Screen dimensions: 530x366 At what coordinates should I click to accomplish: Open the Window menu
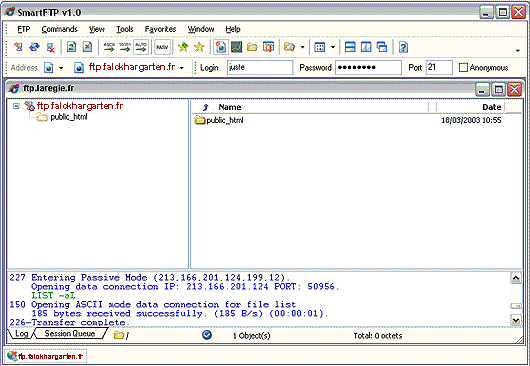pos(201,29)
